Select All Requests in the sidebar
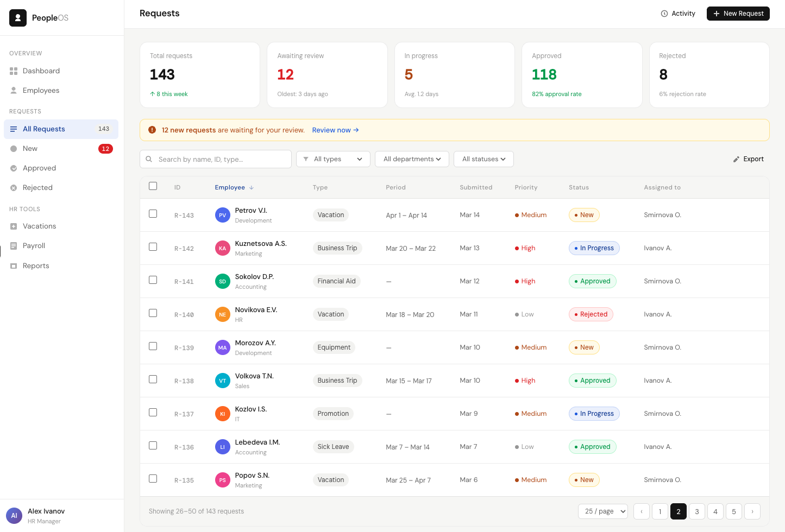Viewport: 785px width, 532px height. click(61, 129)
